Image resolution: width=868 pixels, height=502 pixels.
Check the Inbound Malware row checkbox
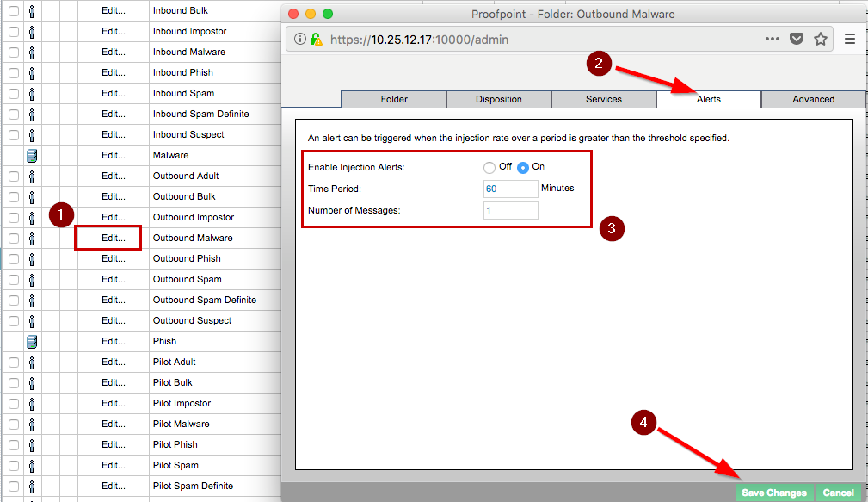coord(14,53)
